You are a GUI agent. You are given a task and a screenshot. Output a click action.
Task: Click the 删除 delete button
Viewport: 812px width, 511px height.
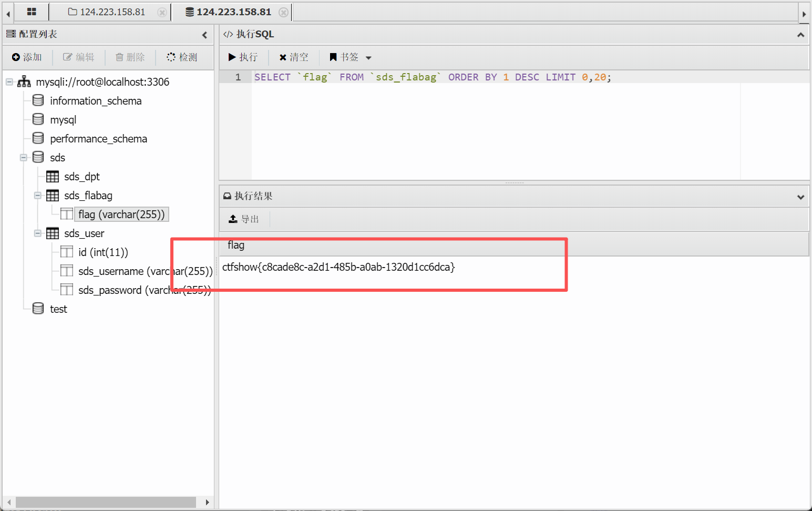[x=130, y=57]
